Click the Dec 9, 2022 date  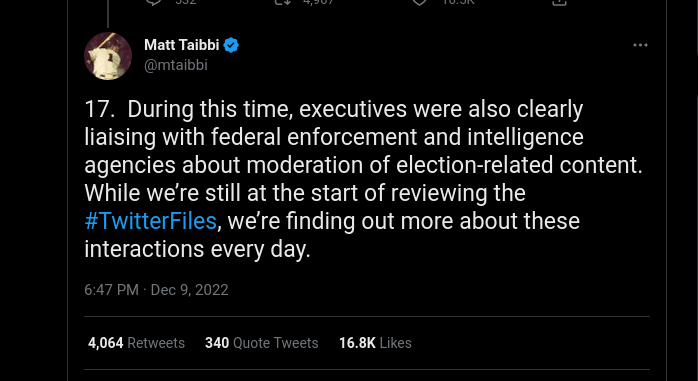click(x=190, y=290)
